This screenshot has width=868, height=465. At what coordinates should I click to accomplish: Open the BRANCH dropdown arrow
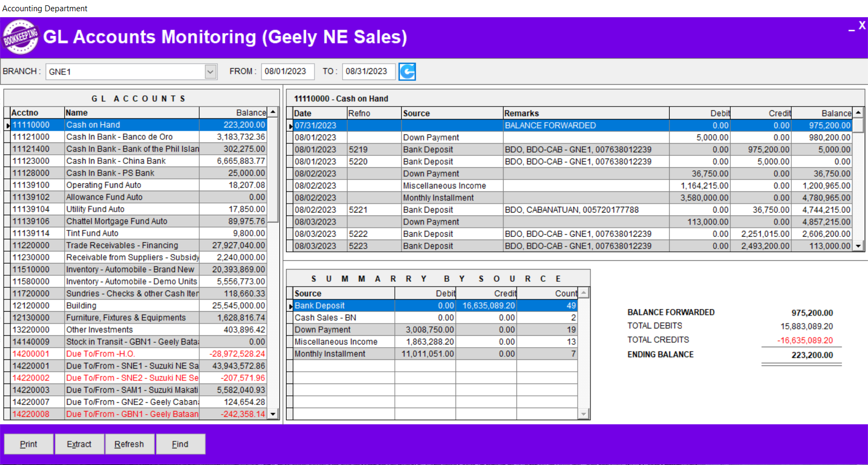click(211, 71)
